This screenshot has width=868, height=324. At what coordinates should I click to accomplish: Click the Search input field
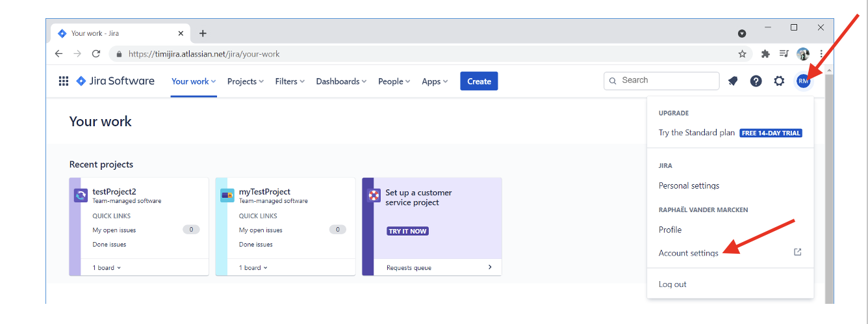662,81
